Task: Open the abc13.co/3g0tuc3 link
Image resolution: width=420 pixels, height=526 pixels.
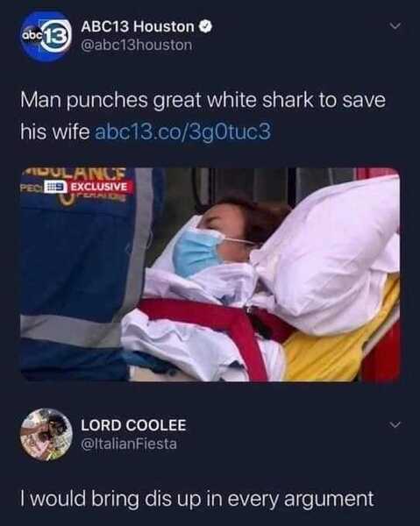Action: 183,131
